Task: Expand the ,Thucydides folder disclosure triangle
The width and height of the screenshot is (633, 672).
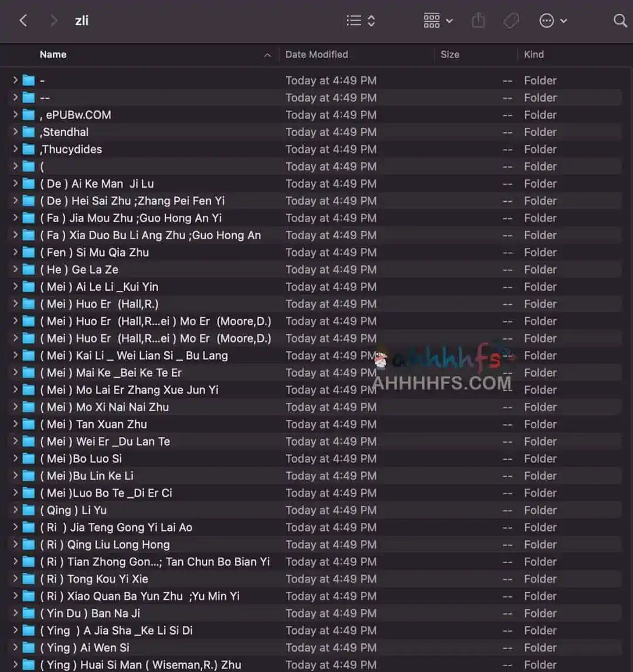Action: coord(15,149)
